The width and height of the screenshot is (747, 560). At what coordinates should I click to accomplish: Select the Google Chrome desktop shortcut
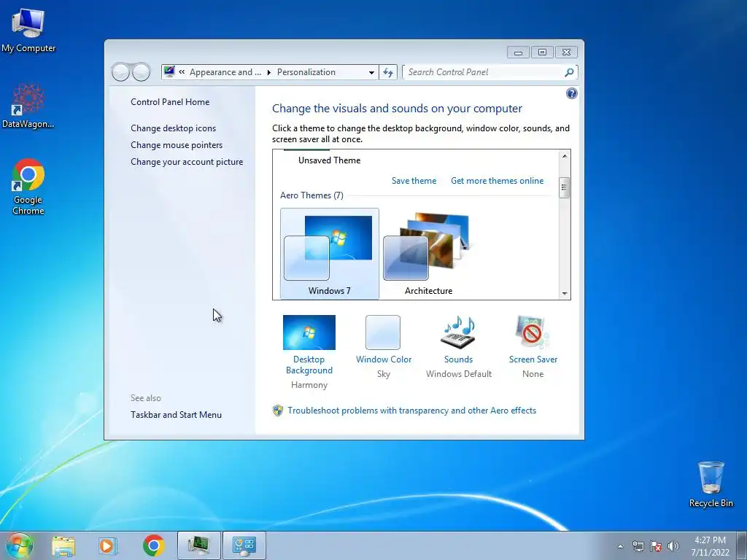(28, 187)
